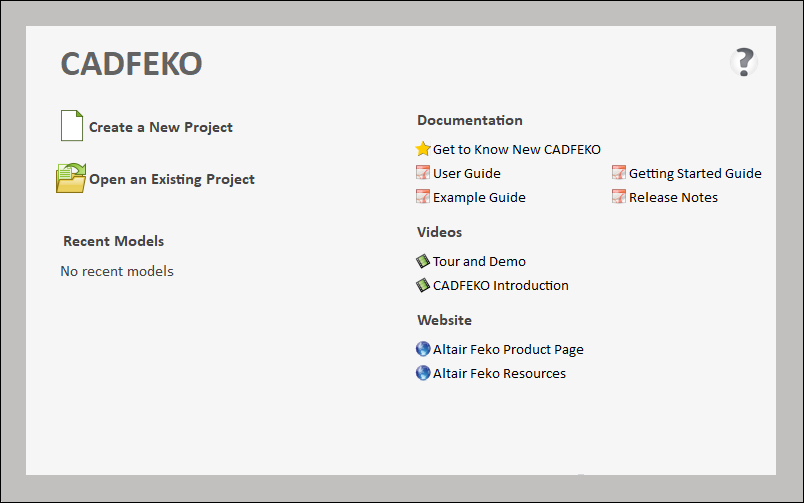Viewport: 804px width, 503px height.
Task: Click the Example Guide PDF icon
Action: (x=423, y=197)
